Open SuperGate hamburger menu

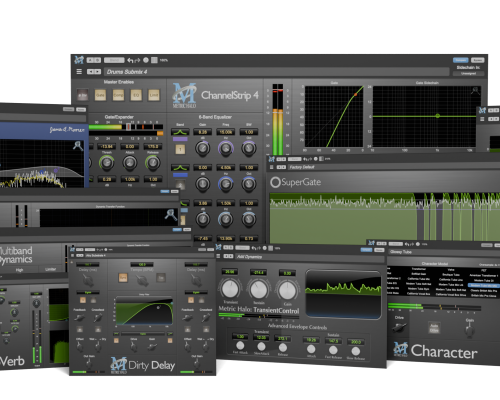271,167
